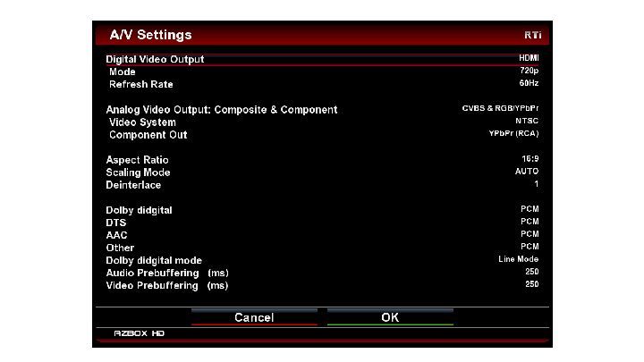Edit Video Prebuffering value 250

[x=532, y=284]
